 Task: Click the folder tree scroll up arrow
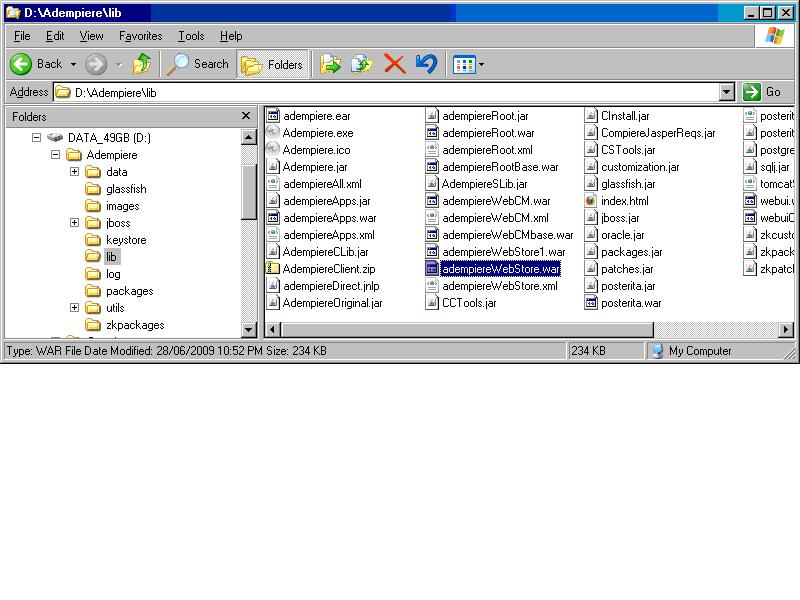click(248, 137)
